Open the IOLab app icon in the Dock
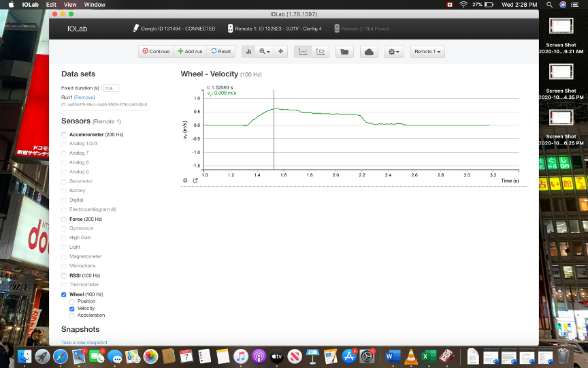The image size is (588, 368). (x=446, y=356)
